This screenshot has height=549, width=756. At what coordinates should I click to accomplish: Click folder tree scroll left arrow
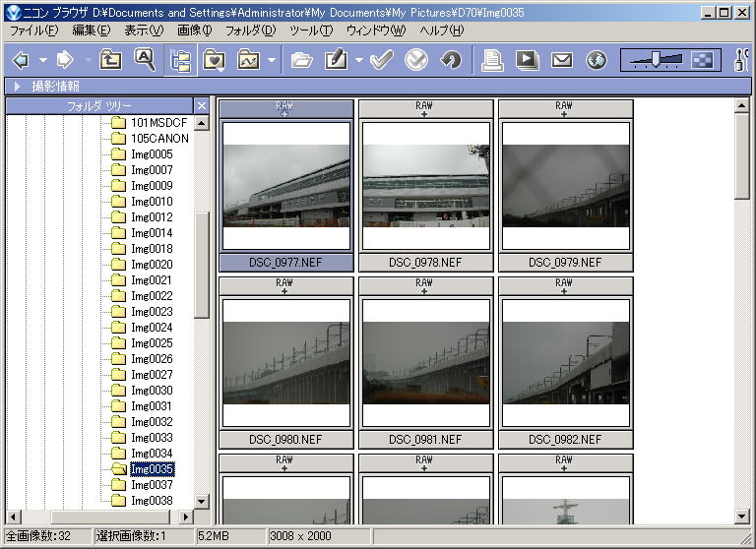pos(13,517)
